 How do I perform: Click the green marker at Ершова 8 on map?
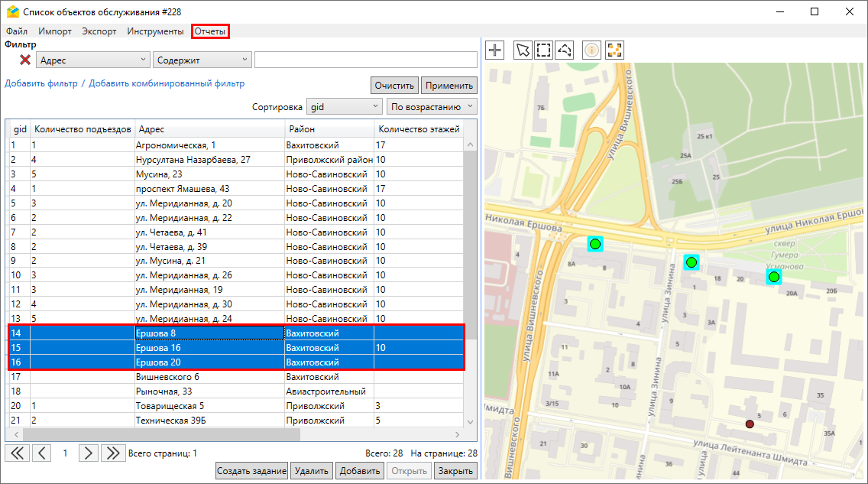(x=594, y=245)
